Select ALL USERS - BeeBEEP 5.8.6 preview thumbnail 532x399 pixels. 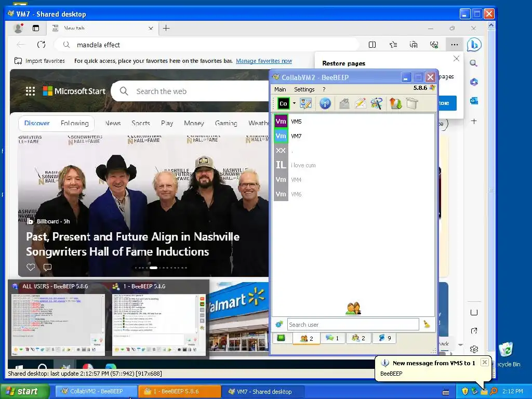[57, 320]
